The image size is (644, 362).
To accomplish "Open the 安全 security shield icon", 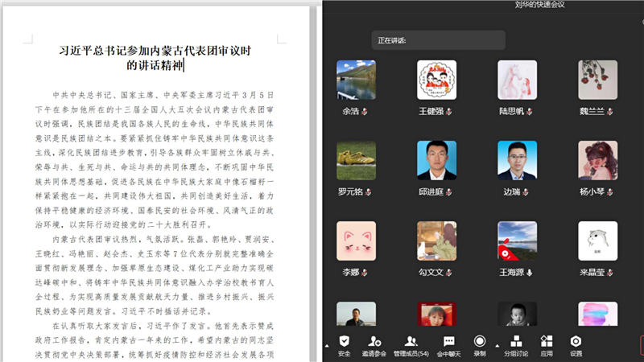I will [x=345, y=341].
